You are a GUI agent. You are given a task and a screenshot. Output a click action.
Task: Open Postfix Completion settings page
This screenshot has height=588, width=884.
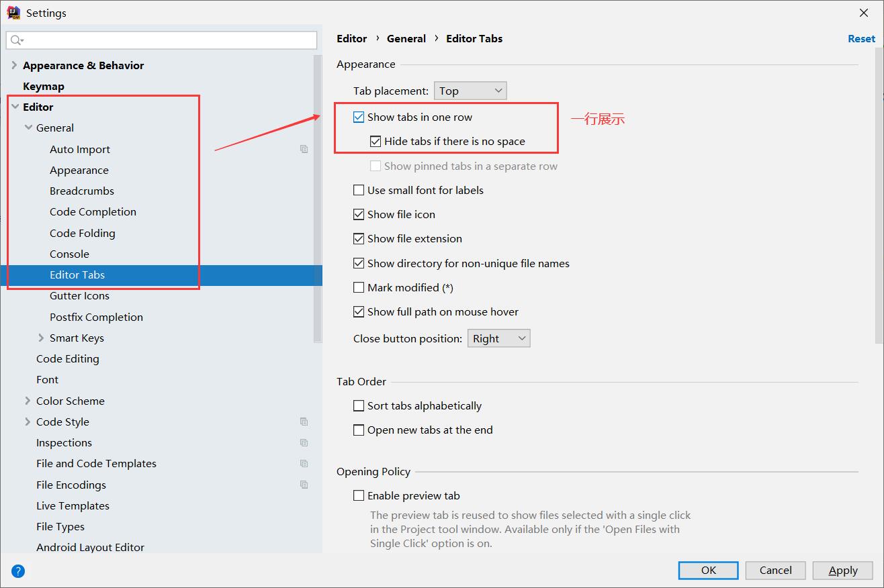[96, 317]
